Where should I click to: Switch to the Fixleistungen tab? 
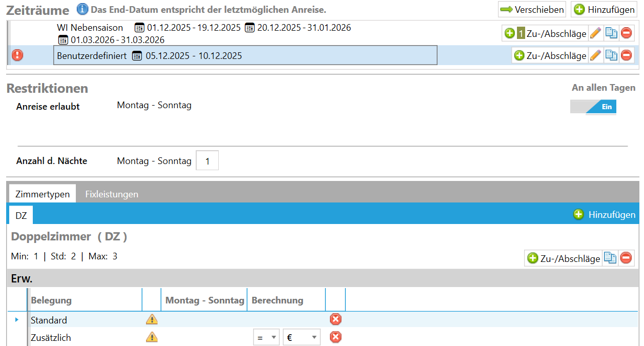(112, 194)
